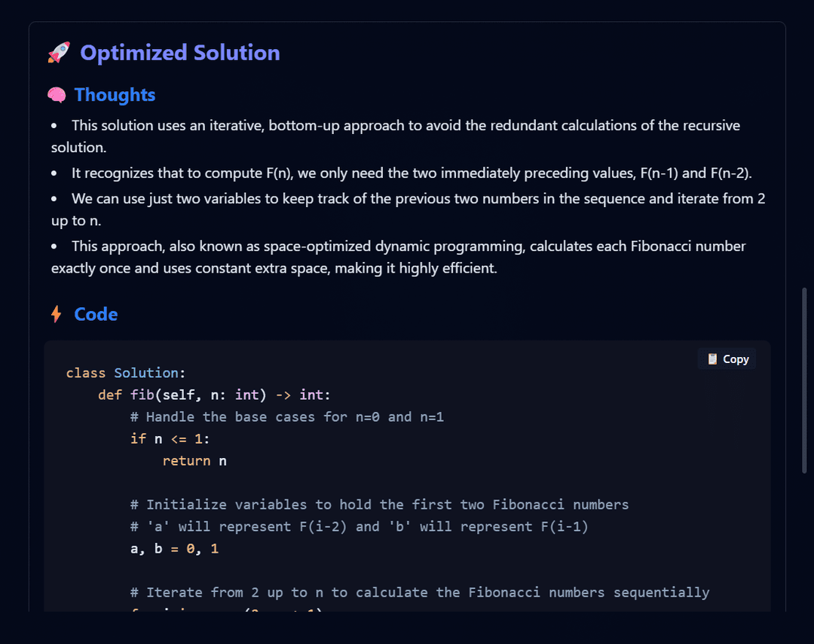Click the comment about base cases

point(287,417)
